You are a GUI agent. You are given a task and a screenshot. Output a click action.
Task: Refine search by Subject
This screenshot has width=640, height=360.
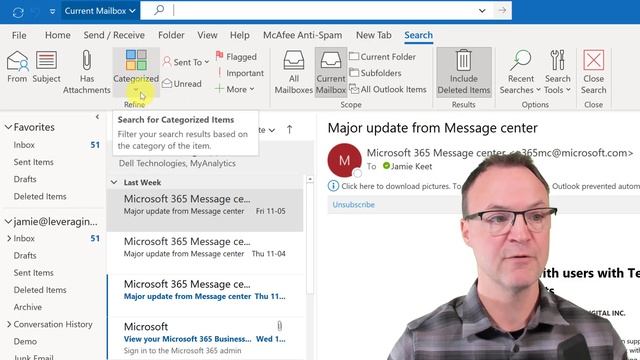tap(46, 67)
